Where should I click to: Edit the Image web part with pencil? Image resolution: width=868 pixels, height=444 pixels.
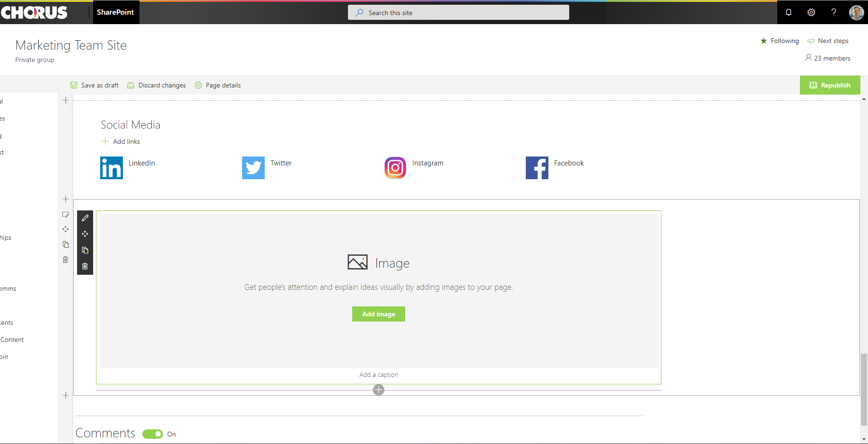point(85,218)
